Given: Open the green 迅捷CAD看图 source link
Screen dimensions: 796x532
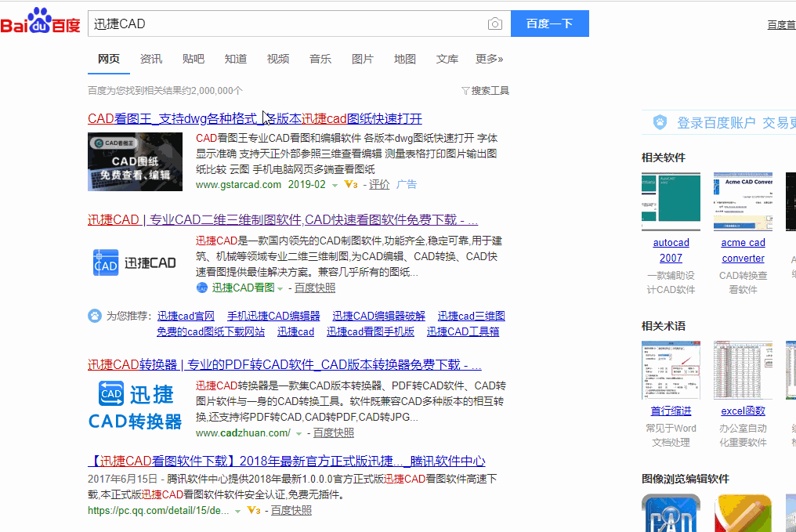Looking at the screenshot, I should (x=243, y=288).
